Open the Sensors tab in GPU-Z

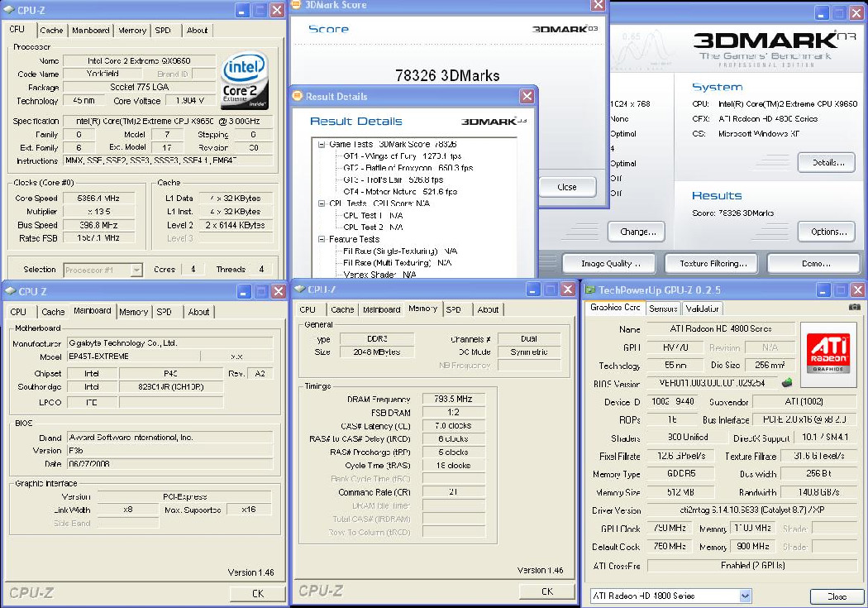coord(663,309)
